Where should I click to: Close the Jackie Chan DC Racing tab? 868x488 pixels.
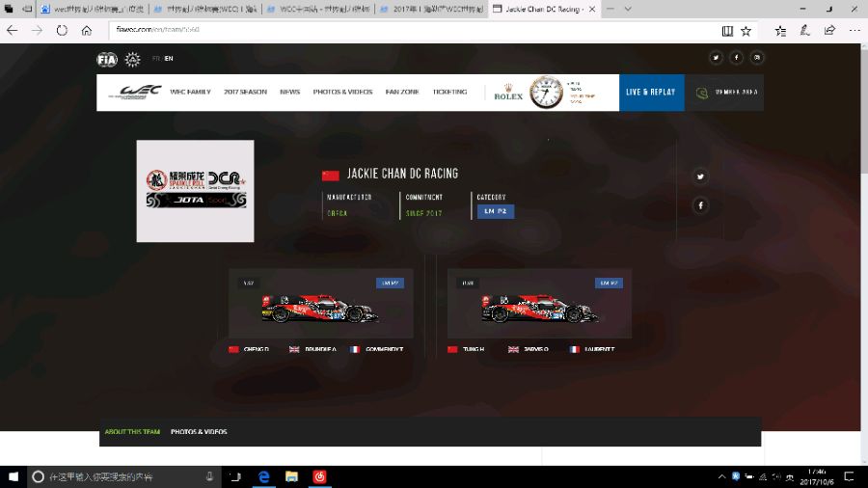pyautogui.click(x=592, y=9)
